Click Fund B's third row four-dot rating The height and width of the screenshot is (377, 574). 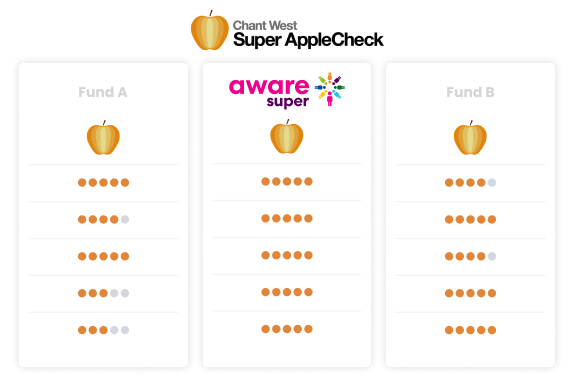[470, 256]
